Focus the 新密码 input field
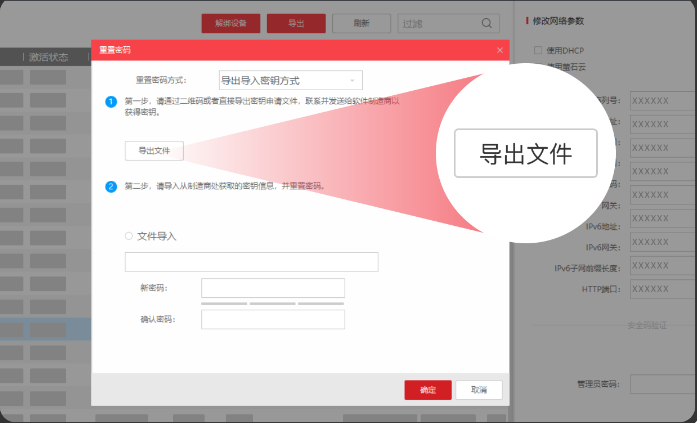Viewport: 697px width, 423px height. point(272,288)
